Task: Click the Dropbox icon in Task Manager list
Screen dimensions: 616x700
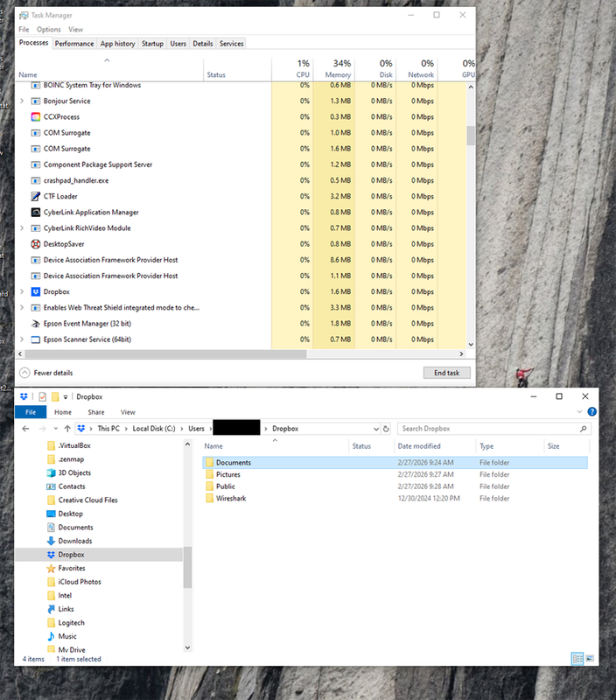Action: (x=36, y=291)
